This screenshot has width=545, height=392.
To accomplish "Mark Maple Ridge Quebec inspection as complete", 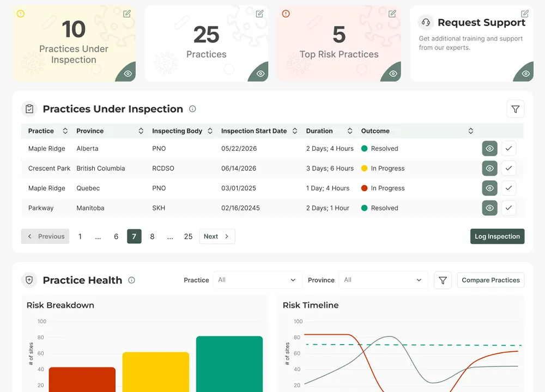I will pyautogui.click(x=508, y=188).
